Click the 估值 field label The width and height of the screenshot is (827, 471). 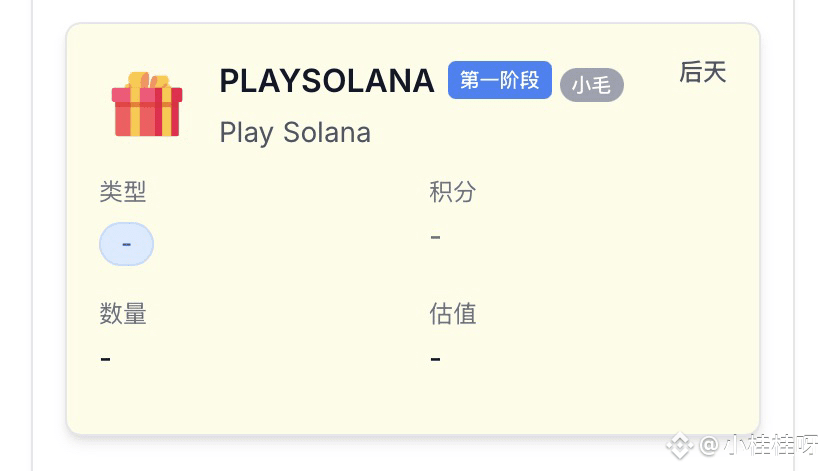[x=452, y=314]
